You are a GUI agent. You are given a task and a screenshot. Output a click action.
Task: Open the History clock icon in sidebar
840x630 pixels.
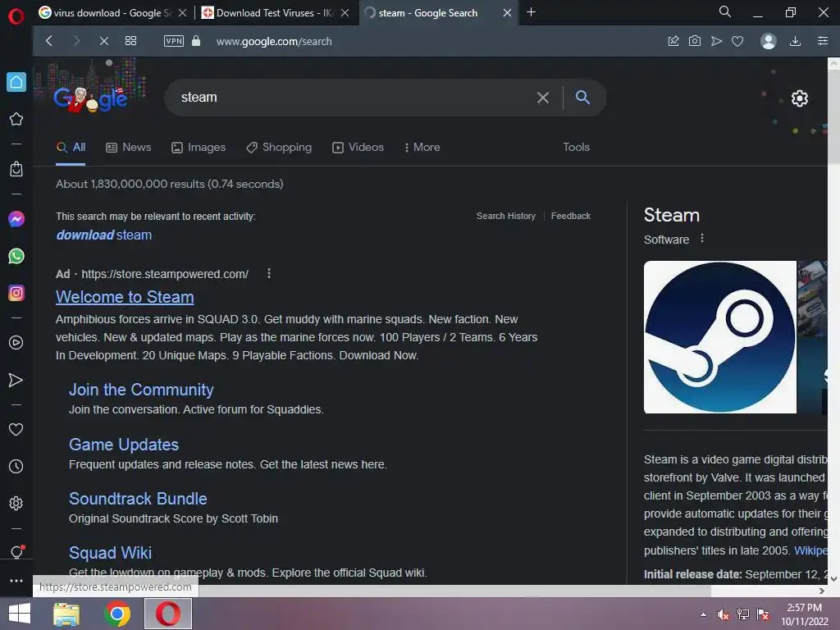click(16, 466)
